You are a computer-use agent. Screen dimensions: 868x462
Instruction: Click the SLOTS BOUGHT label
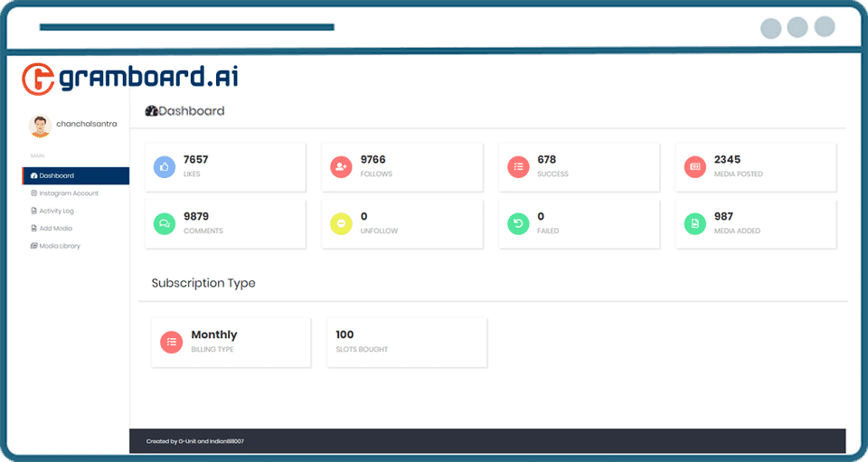pos(362,350)
